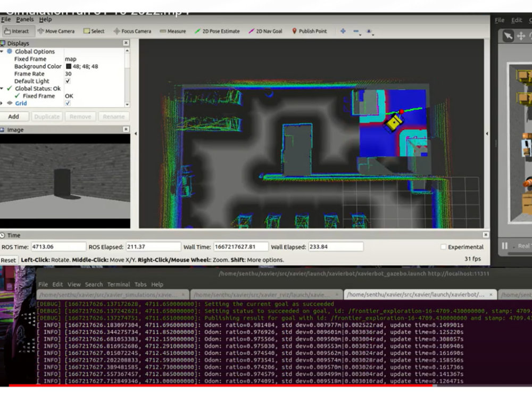Collapse the Global Options tree node
This screenshot has height=399, width=532.
(x=2, y=51)
